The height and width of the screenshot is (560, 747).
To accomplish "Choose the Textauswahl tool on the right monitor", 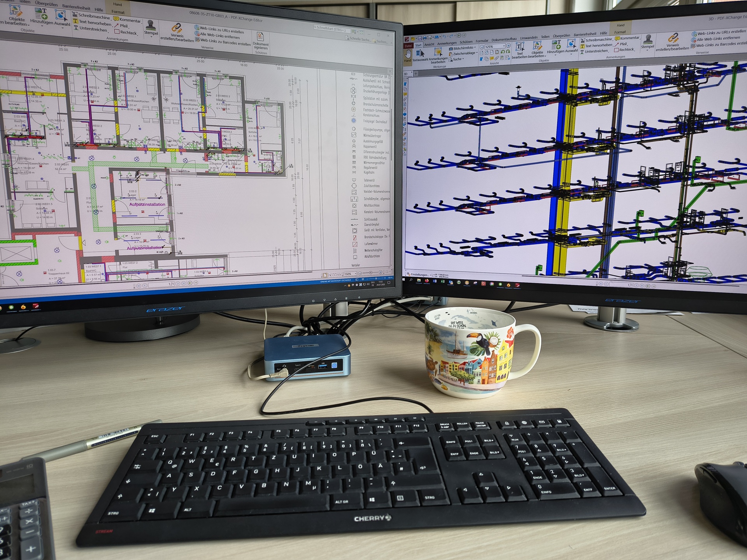I will [x=420, y=56].
